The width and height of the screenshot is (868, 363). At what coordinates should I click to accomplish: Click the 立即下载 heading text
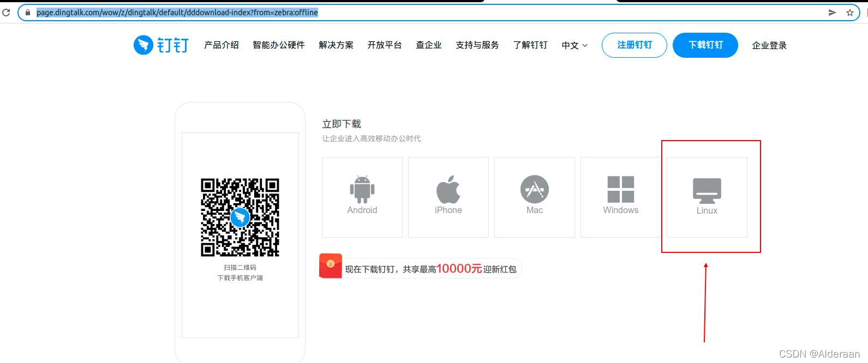point(342,124)
